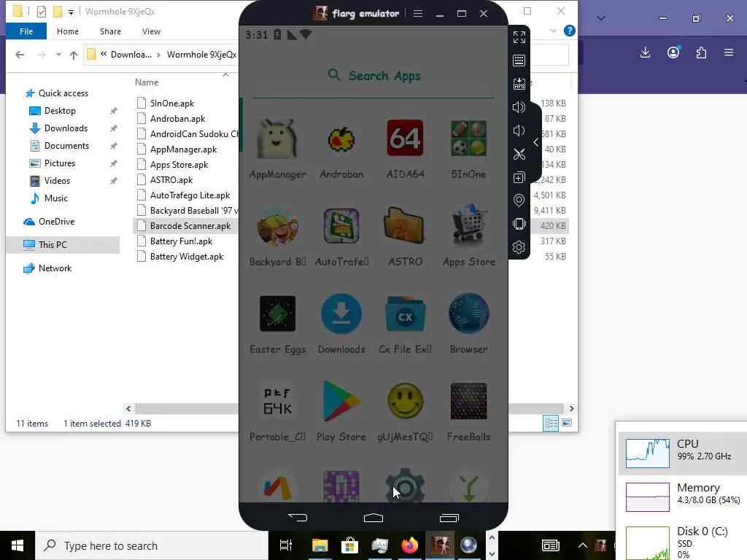
Task: Click the install APK icon in sidebar
Action: coord(519,84)
